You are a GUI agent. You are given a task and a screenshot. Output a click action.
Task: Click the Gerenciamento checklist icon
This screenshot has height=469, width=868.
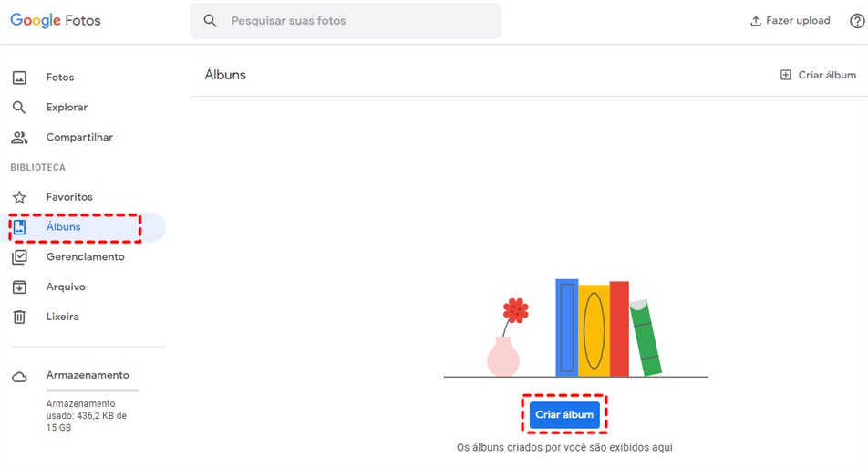click(19, 257)
